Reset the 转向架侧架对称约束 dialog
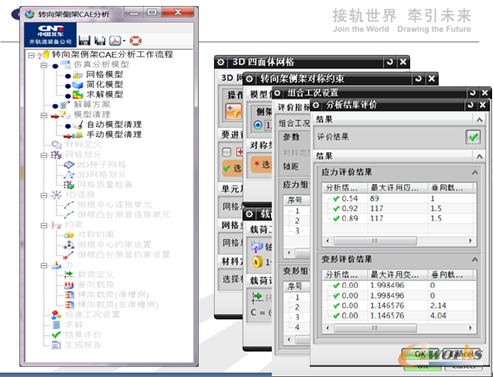 (x=418, y=79)
